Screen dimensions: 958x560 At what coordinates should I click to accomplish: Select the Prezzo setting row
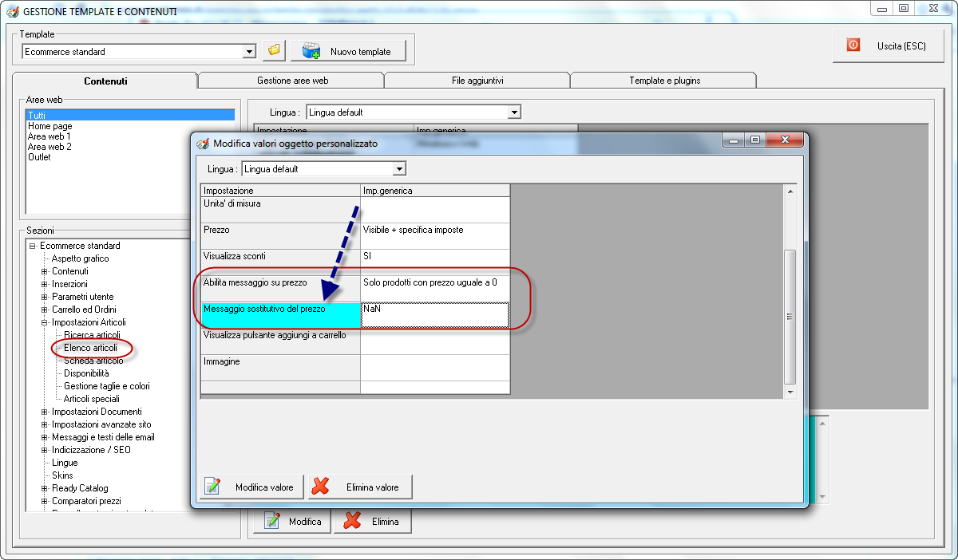(x=355, y=236)
